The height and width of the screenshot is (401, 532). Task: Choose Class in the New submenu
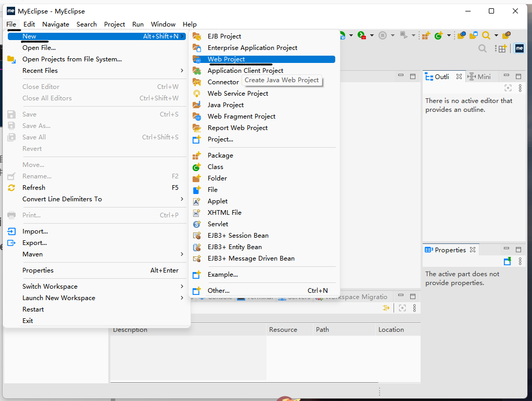pyautogui.click(x=263, y=167)
